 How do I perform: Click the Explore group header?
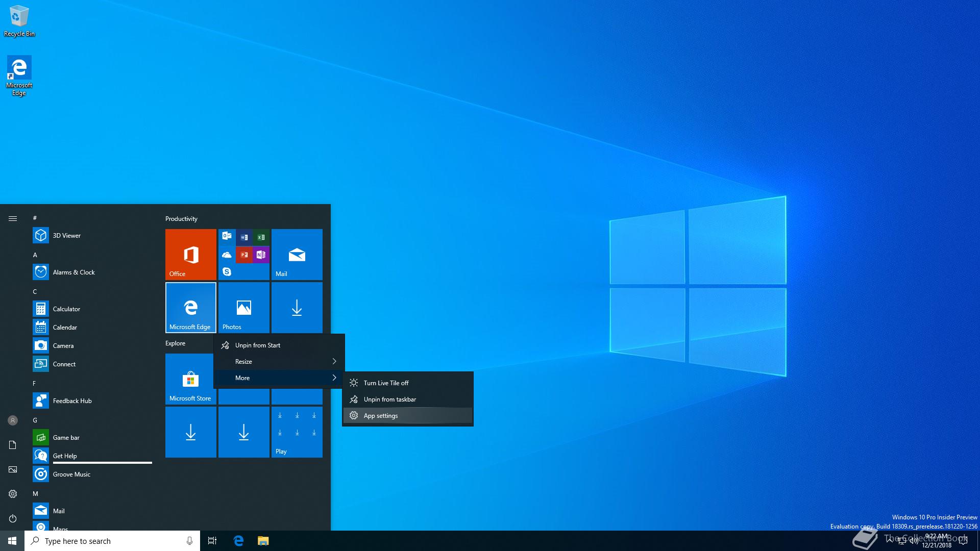(x=175, y=343)
